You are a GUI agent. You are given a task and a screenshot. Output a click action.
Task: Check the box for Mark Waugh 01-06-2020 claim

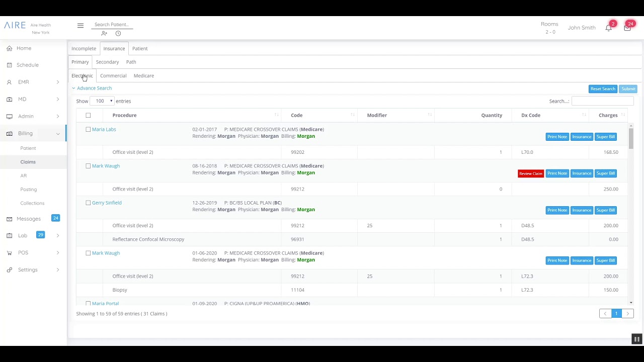pos(88,253)
